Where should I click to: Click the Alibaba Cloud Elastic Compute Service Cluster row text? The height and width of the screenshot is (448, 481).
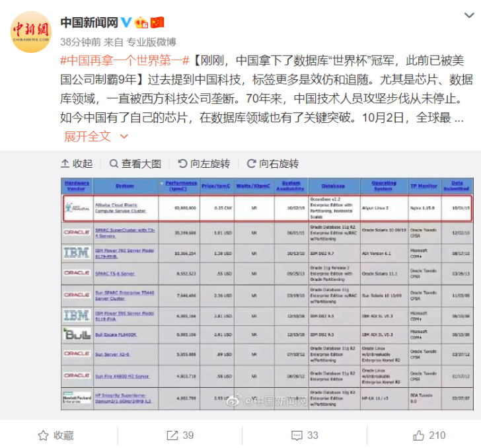(x=120, y=207)
